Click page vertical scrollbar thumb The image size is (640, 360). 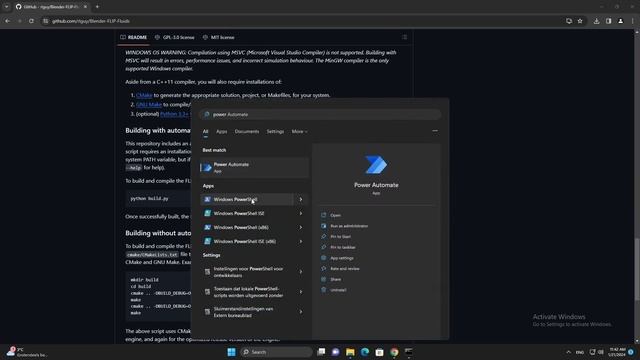637,269
